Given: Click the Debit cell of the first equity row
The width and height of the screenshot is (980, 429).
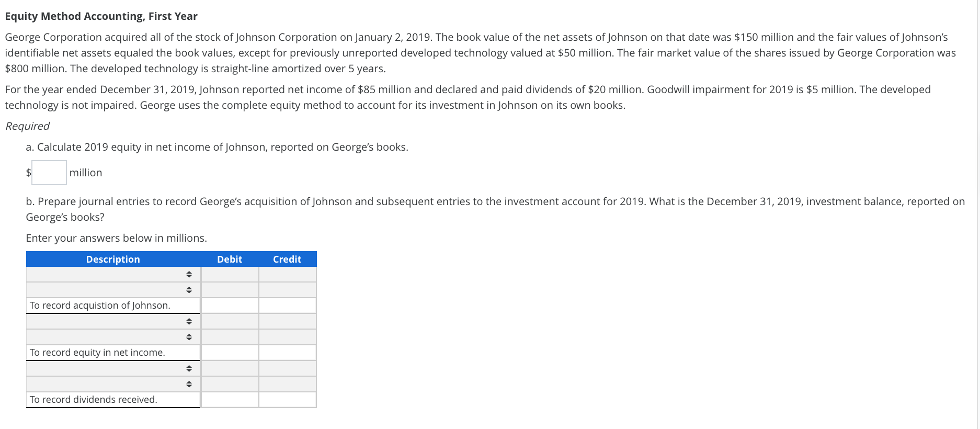Looking at the screenshot, I should pos(230,321).
